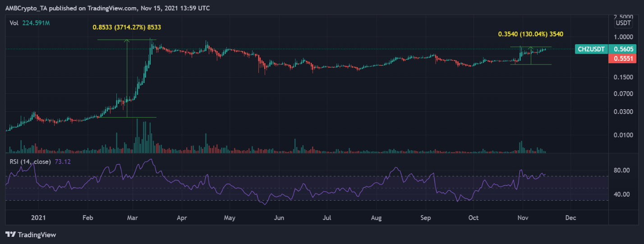Click the AMBCrypto_TA published header text
Image resolution: width=644 pixels, height=244 pixels.
coord(106,8)
